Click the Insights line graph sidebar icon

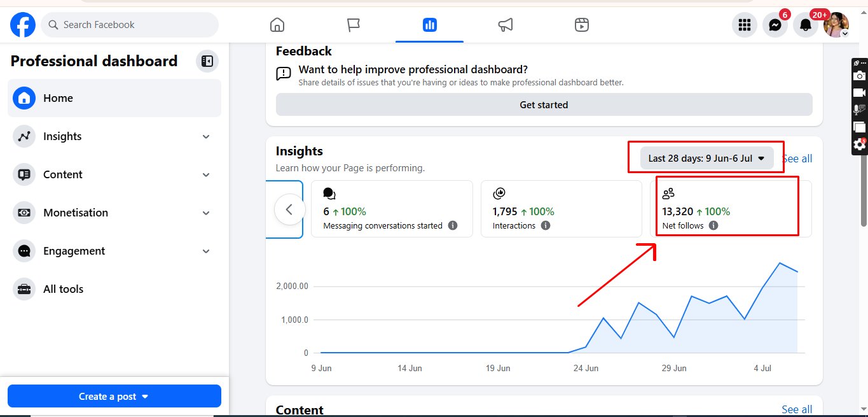pyautogui.click(x=24, y=136)
